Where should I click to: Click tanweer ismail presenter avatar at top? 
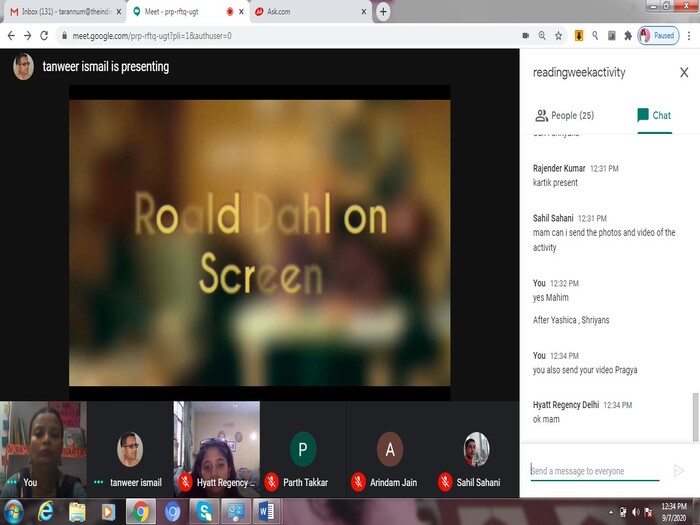[x=23, y=67]
